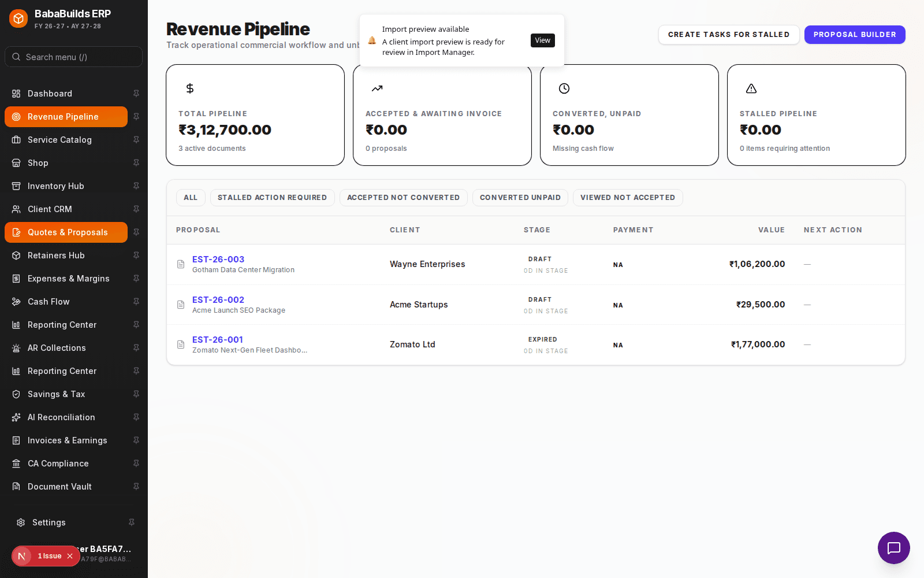Click the Cash Flow icon

[16, 302]
